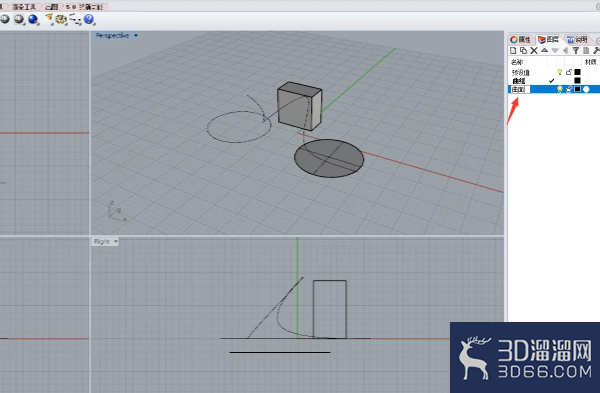This screenshot has height=393, width=600.
Task: Open the blue question mark help icon
Action: 89,19
